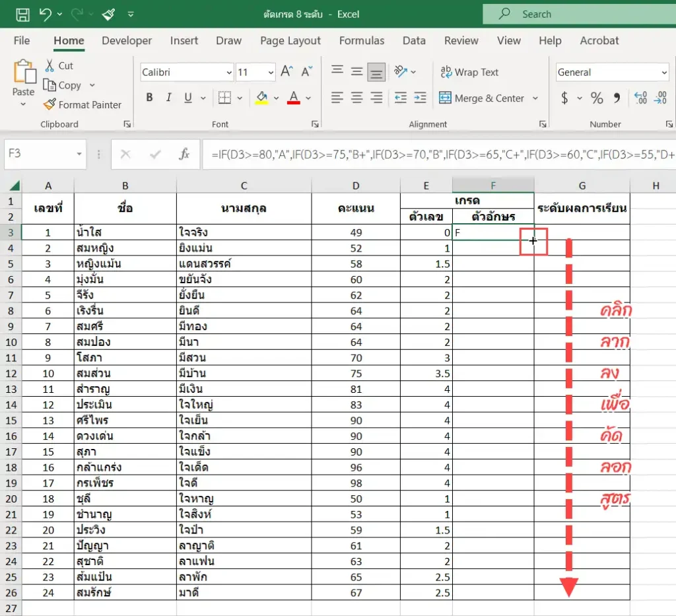Click the Name Box showing F3
The image size is (676, 616).
point(45,153)
